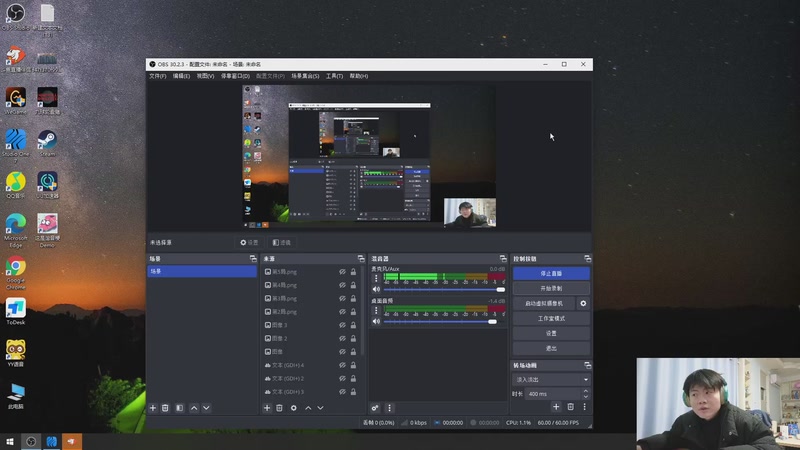Open the Steam desktop shortcut

tap(47, 143)
